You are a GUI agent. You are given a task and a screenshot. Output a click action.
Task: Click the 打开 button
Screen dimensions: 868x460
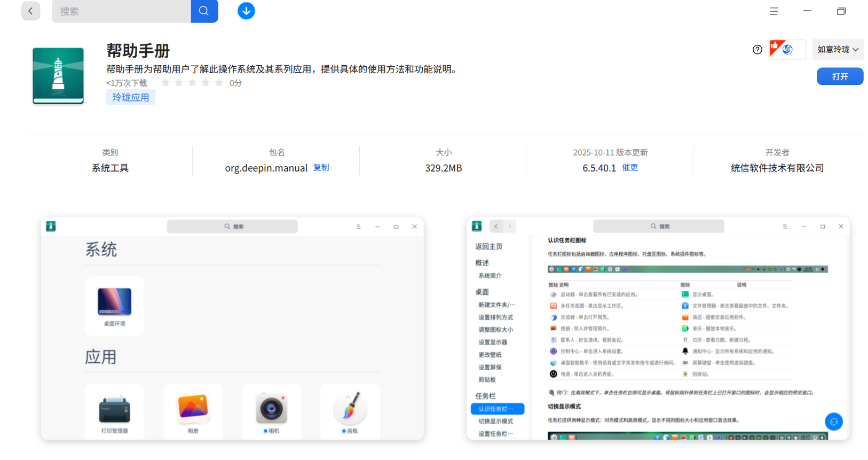(x=840, y=76)
